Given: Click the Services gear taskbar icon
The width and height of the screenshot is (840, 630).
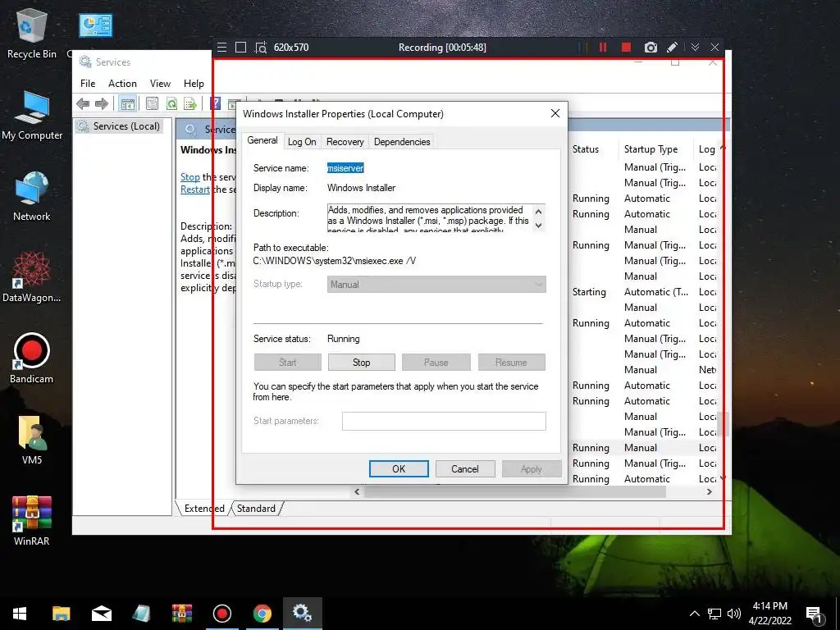Looking at the screenshot, I should [302, 614].
